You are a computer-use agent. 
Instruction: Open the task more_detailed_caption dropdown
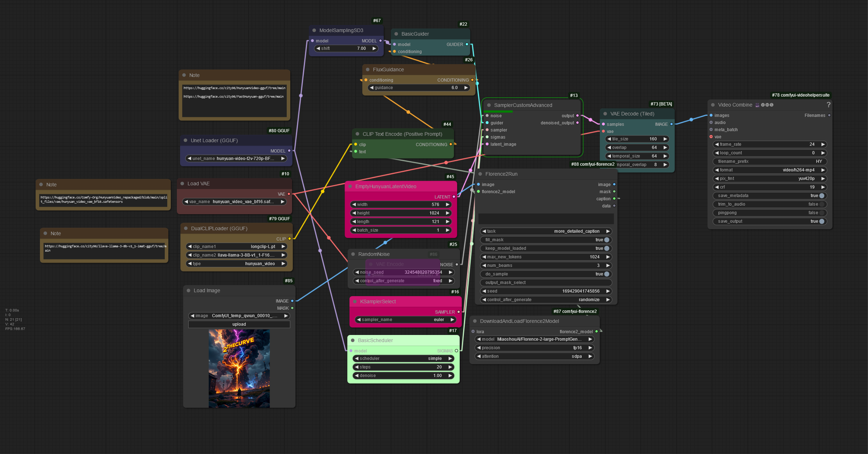(x=546, y=231)
